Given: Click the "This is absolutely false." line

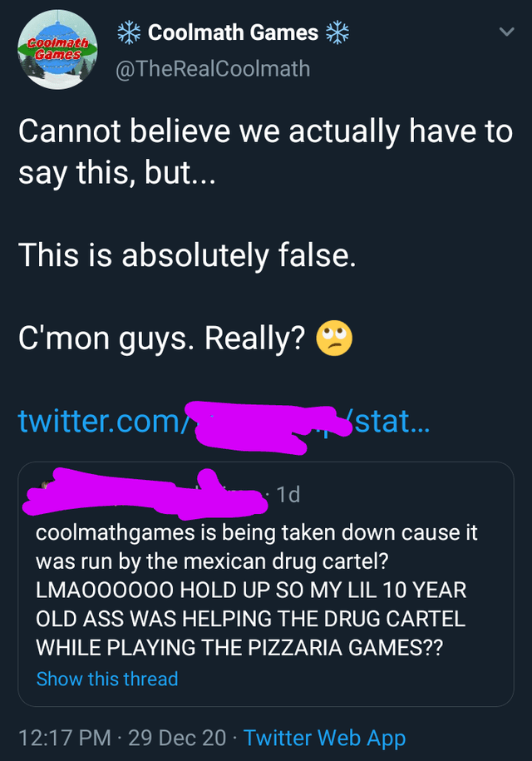Looking at the screenshot, I should click(x=187, y=254).
